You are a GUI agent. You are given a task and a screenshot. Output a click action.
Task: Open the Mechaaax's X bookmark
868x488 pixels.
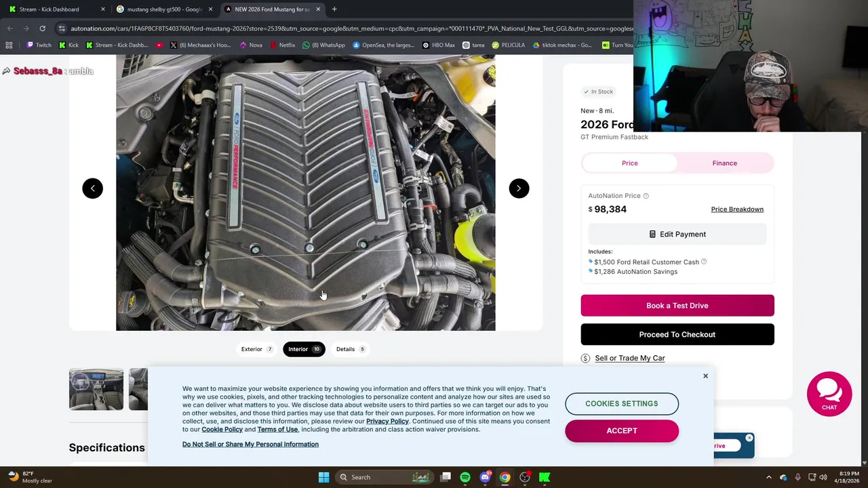200,45
